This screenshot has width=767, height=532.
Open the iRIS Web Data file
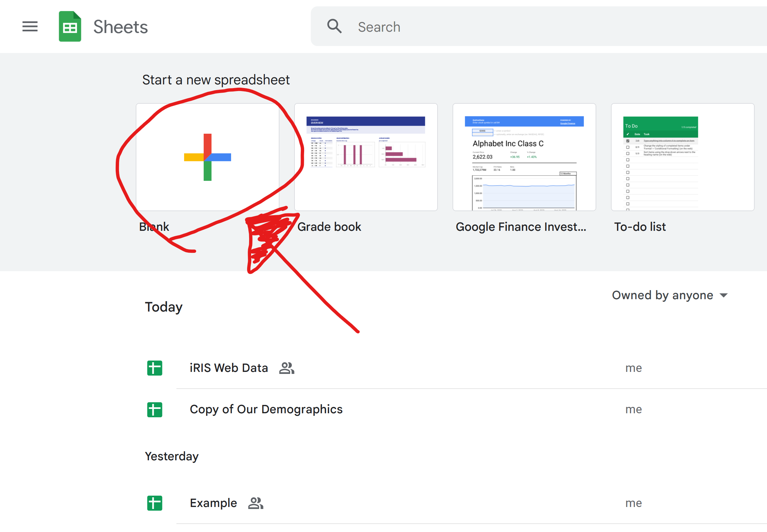[229, 368]
